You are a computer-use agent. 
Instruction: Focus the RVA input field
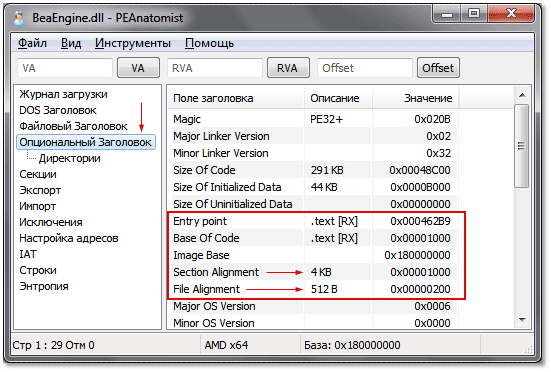pos(215,68)
